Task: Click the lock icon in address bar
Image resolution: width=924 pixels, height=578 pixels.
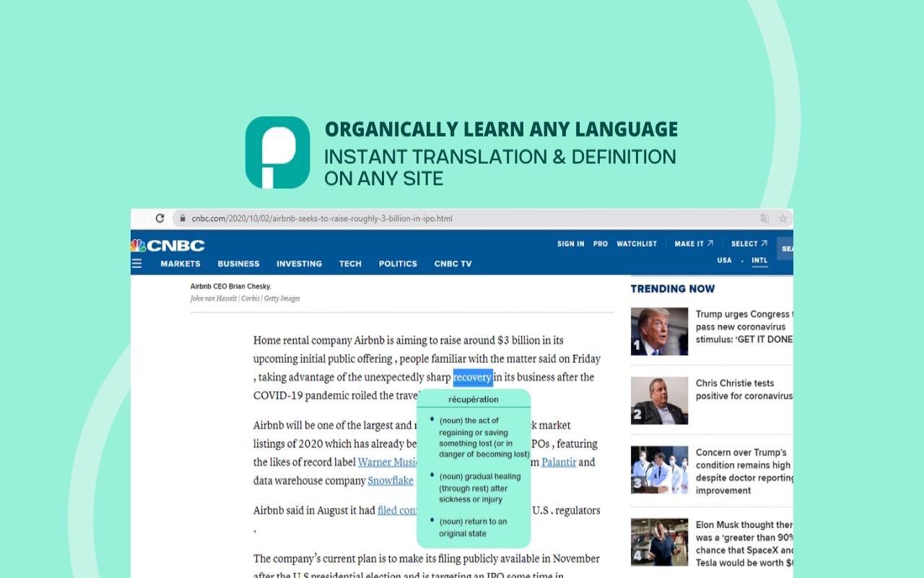Action: [182, 218]
